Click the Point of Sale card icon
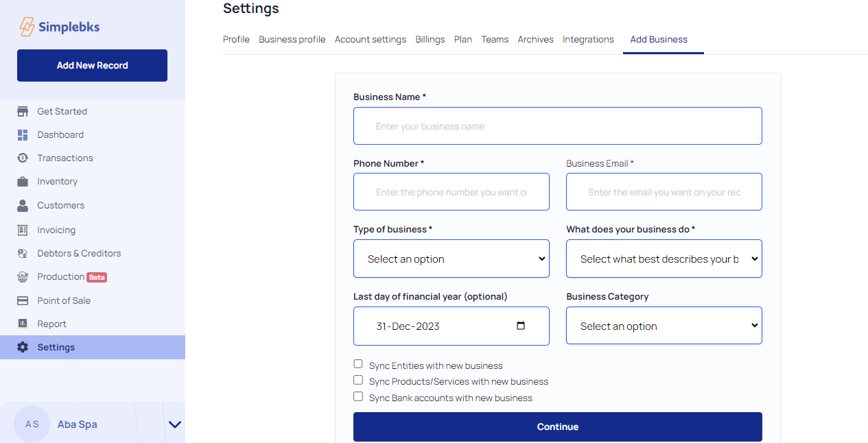Viewport: 868px width, 443px height. [x=23, y=301]
